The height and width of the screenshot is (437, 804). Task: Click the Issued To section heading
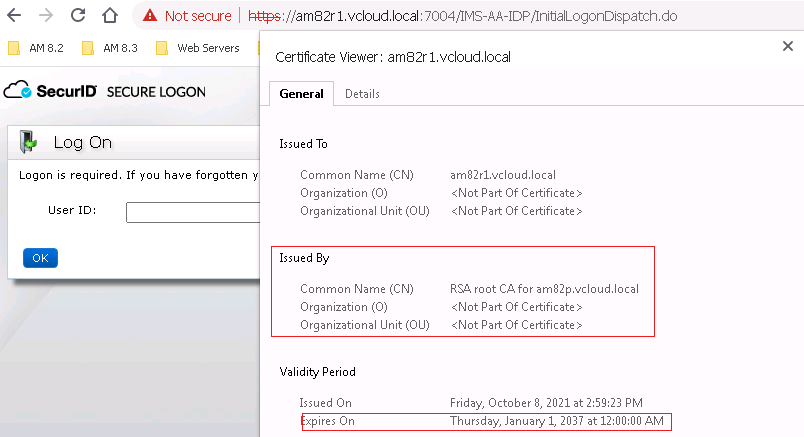coord(303,144)
